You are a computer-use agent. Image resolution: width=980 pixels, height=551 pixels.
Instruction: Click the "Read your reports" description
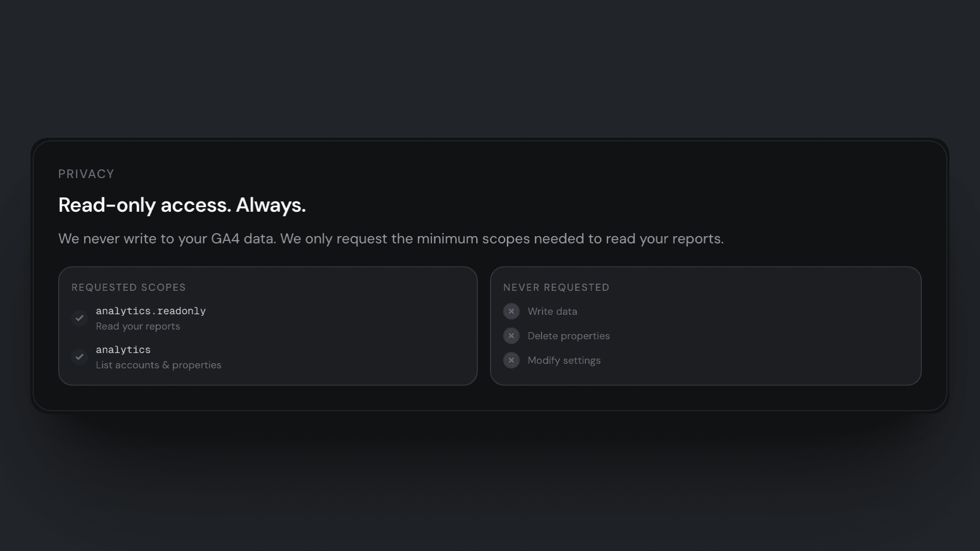tap(138, 327)
